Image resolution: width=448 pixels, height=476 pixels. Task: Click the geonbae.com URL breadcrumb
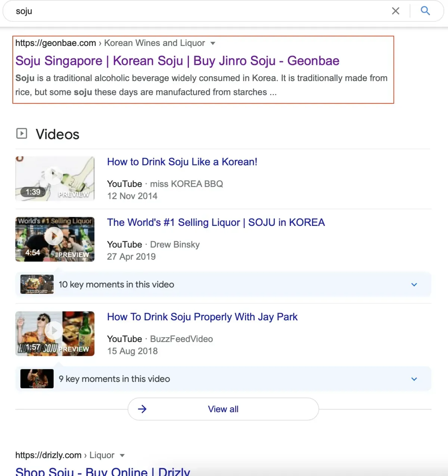coord(110,43)
